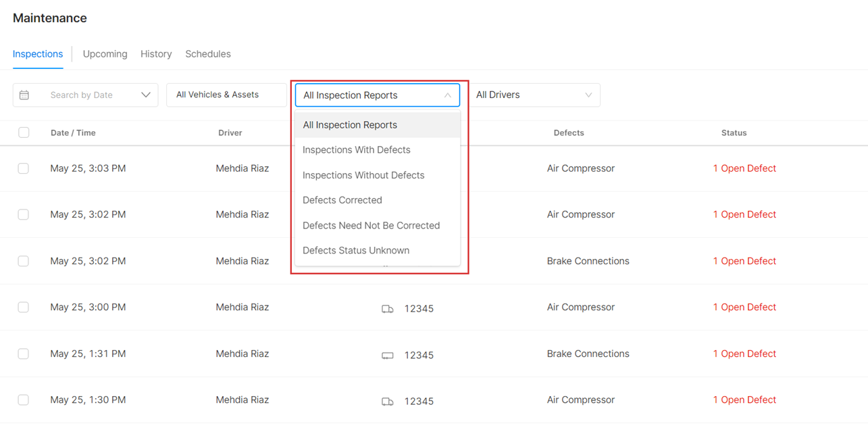Image resolution: width=868 pixels, height=438 pixels.
Task: Click the May 25, 3:03 PM date cell
Action: (x=88, y=168)
